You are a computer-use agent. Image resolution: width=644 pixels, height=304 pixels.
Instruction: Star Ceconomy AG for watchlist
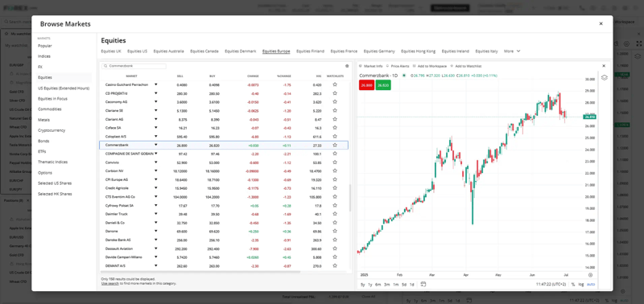point(335,102)
